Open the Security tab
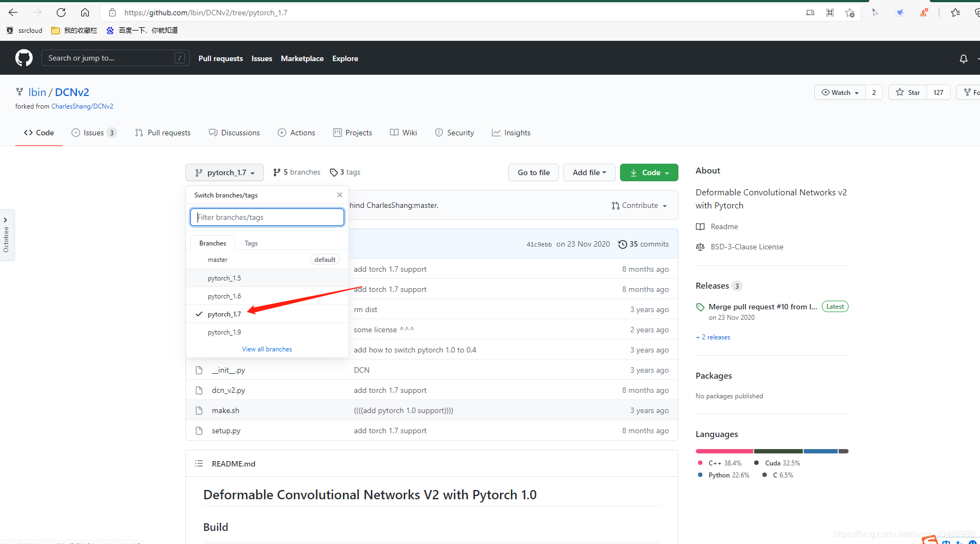 (454, 133)
